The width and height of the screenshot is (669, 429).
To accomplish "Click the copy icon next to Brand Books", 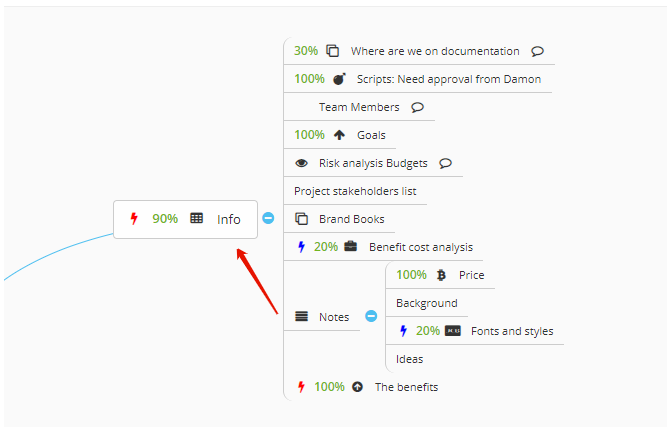I will (x=302, y=219).
